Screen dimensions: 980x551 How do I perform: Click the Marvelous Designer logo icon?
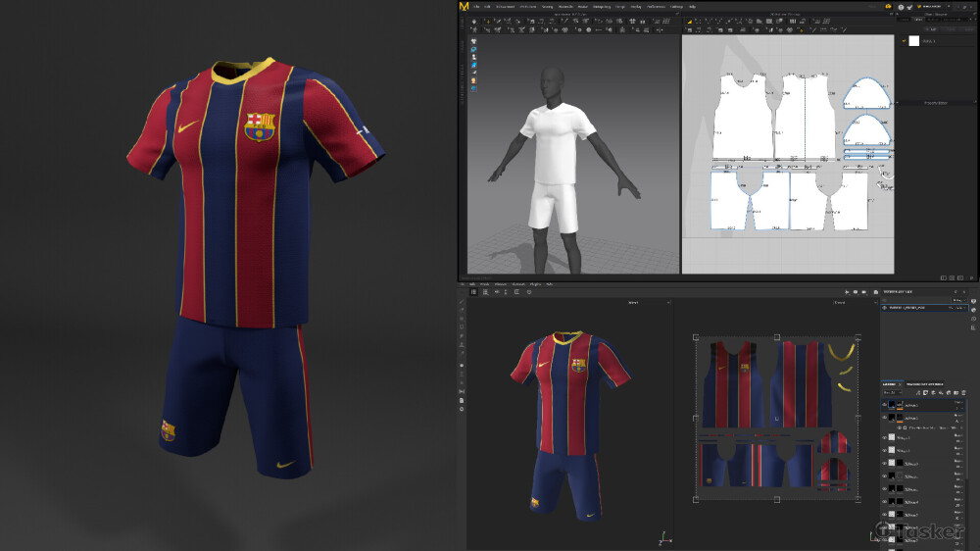(464, 7)
